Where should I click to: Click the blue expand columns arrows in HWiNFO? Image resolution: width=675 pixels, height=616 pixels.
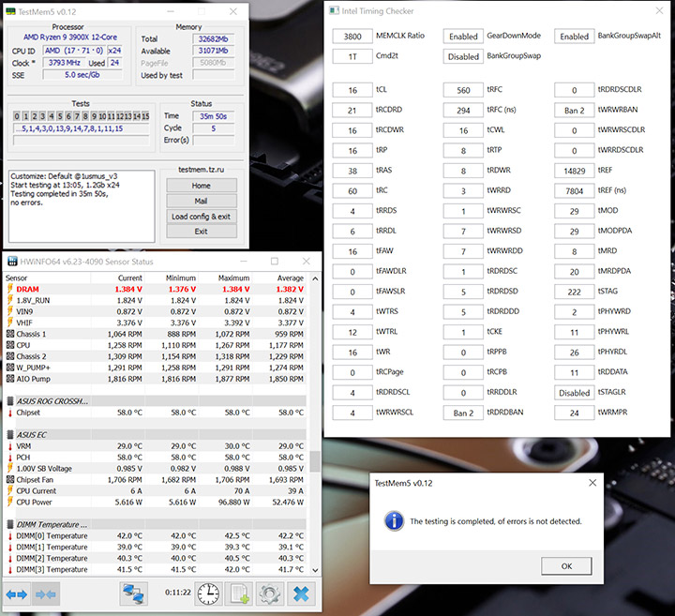[18, 593]
